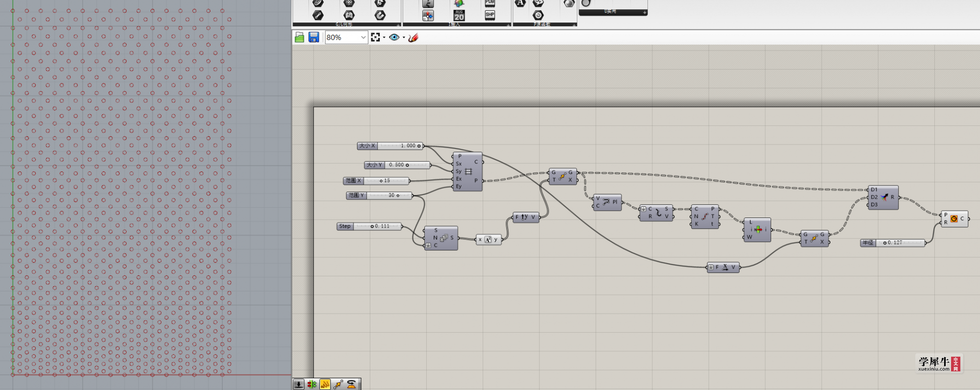
Task: Select the Series component with S N C inputs
Action: click(x=441, y=238)
